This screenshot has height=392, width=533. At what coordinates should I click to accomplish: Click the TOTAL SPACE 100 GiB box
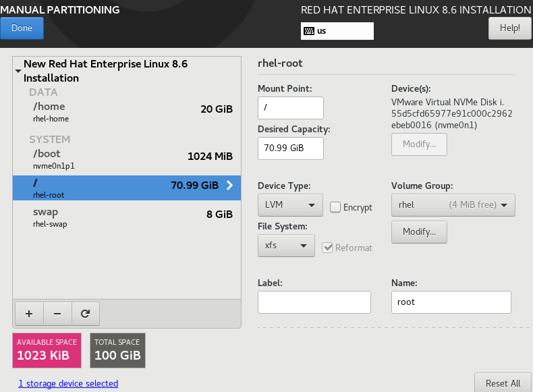click(117, 350)
